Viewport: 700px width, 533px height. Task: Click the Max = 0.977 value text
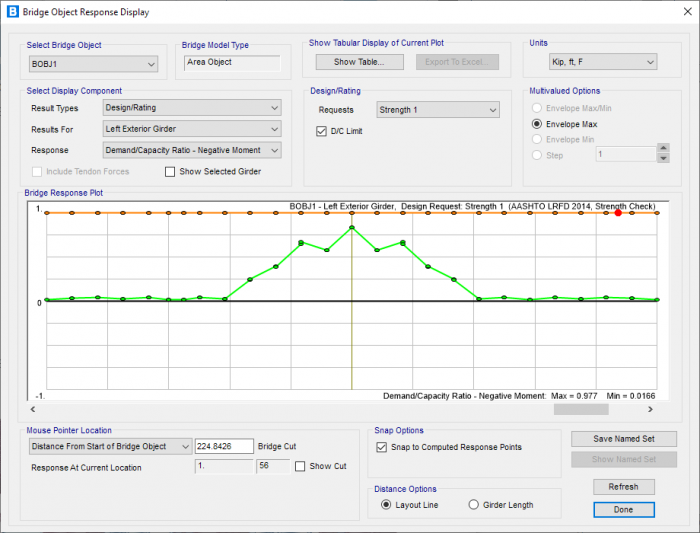[574, 396]
